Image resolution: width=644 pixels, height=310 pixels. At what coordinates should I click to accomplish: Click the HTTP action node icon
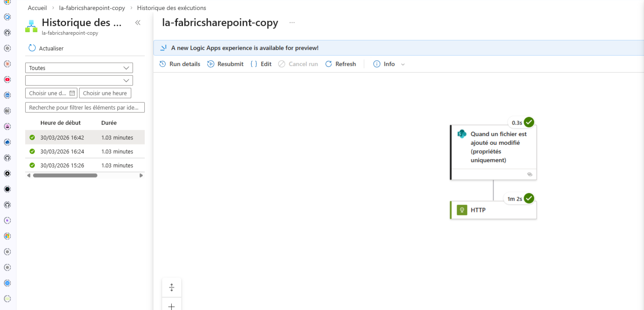coord(461,210)
